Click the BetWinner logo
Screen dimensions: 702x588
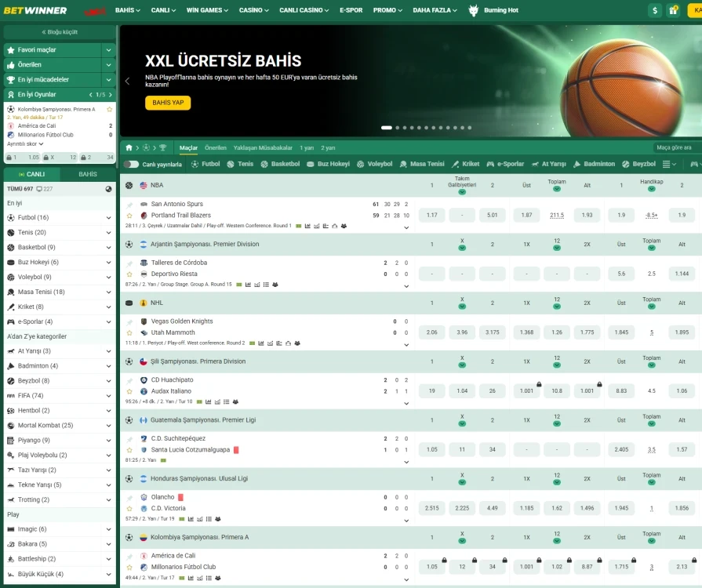coord(35,10)
